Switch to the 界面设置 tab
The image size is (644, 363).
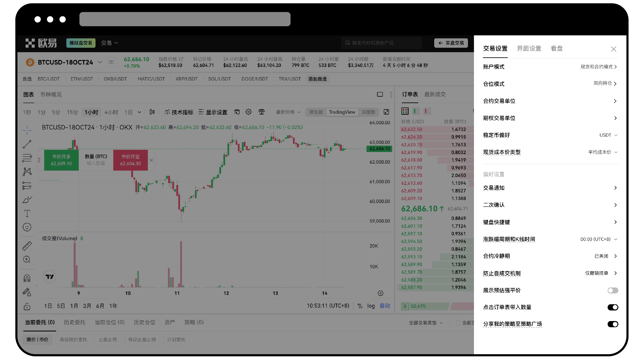click(529, 49)
